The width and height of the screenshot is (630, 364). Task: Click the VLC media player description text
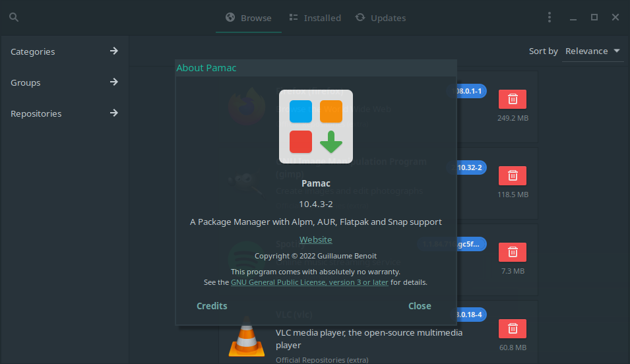pyautogui.click(x=369, y=339)
